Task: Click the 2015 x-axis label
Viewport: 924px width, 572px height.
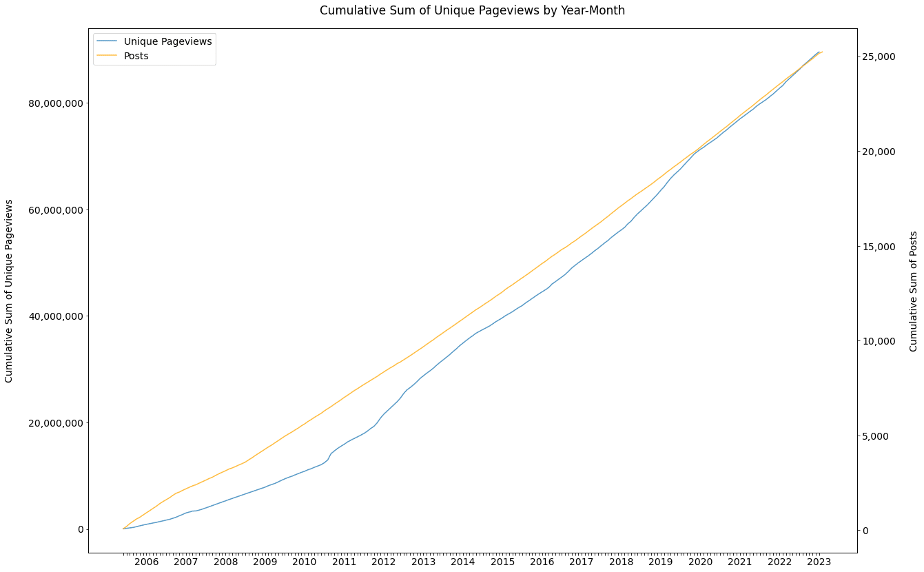Action: (x=502, y=562)
